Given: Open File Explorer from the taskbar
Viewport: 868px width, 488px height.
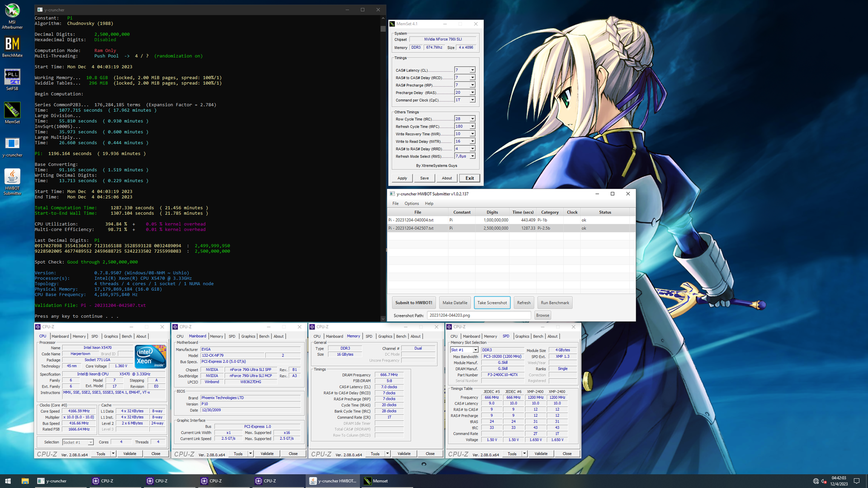Looking at the screenshot, I should pos(25,481).
